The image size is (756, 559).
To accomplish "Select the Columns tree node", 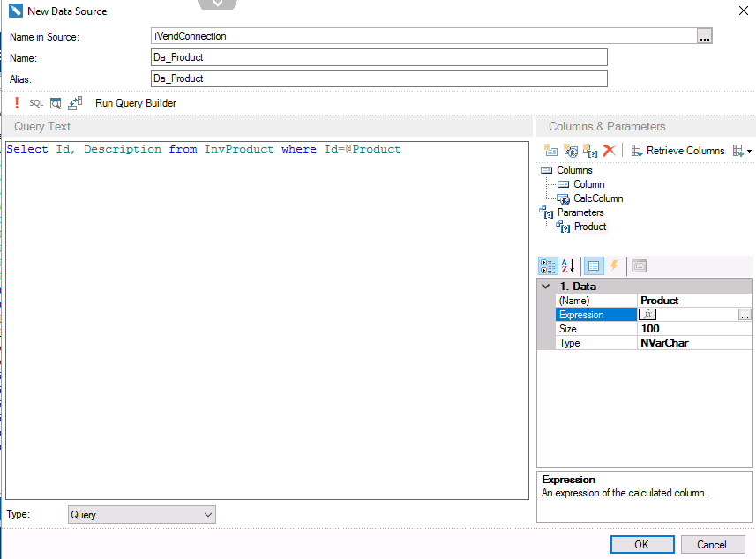I will pyautogui.click(x=574, y=170).
